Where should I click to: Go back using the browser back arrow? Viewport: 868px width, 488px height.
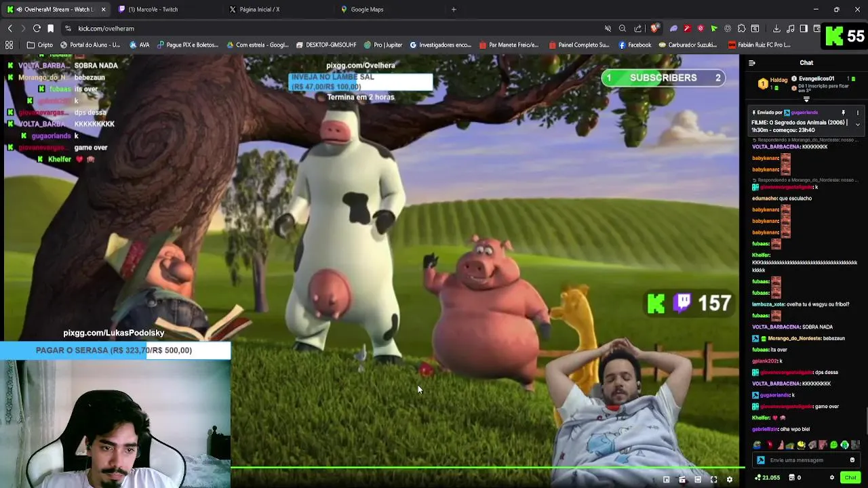point(9,28)
